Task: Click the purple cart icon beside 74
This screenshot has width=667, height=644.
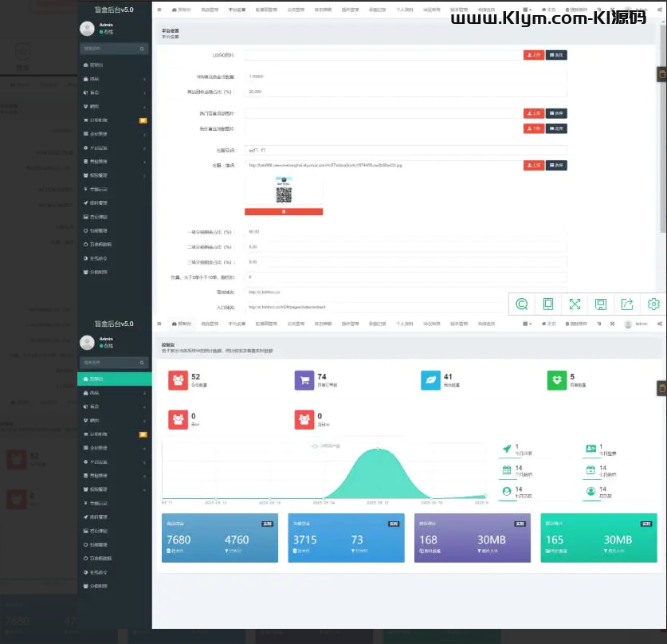Action: point(304,380)
